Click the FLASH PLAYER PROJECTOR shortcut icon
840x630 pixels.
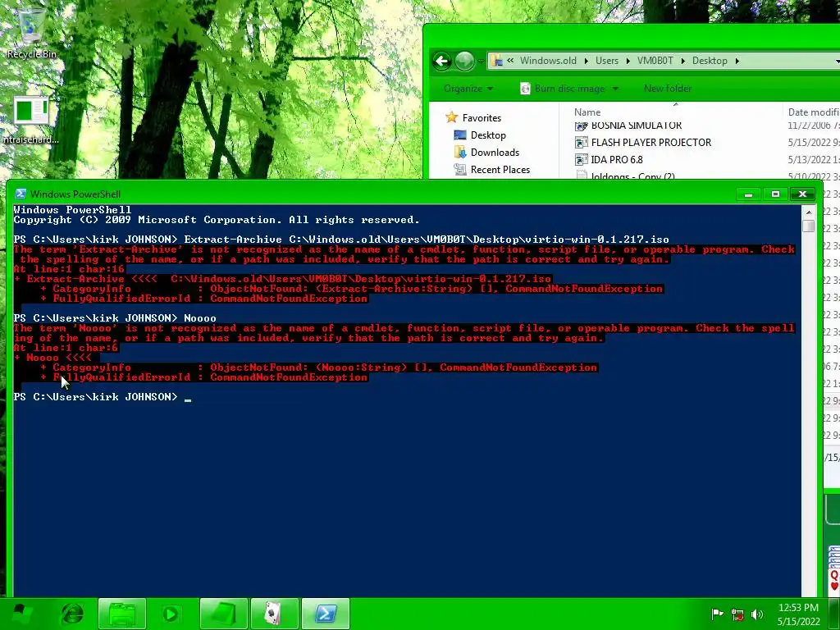point(581,143)
